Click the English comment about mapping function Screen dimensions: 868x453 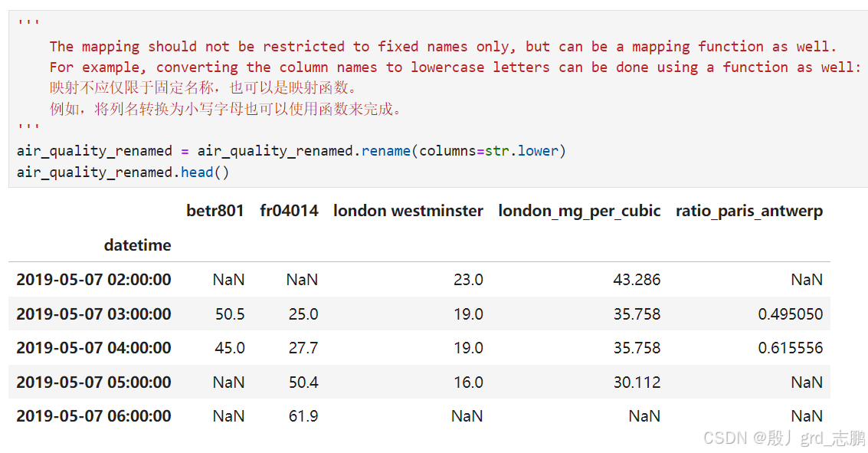coord(443,47)
